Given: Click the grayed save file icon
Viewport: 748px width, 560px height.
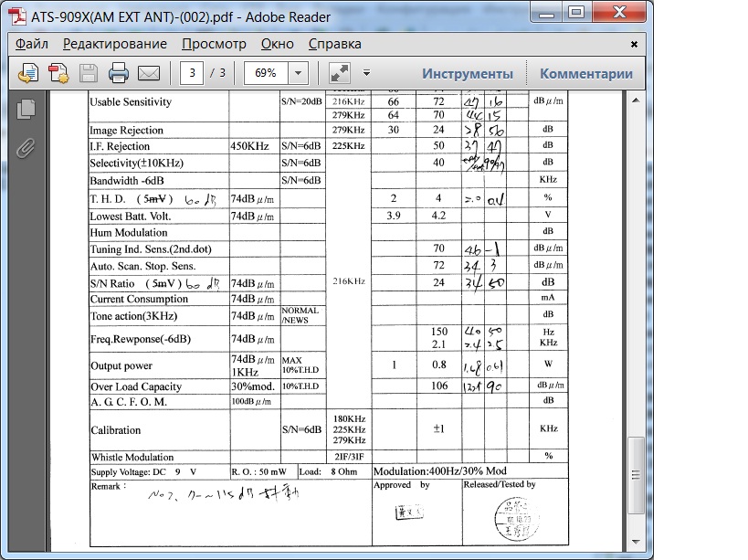Looking at the screenshot, I should [x=89, y=73].
